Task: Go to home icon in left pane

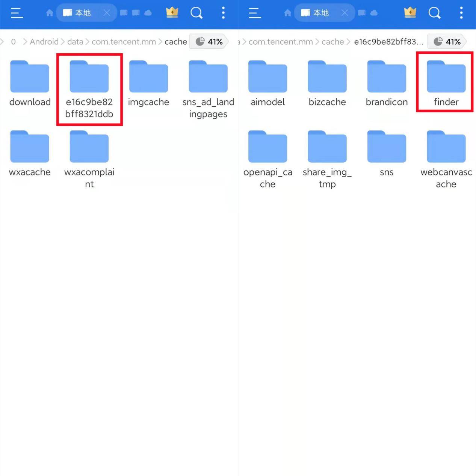Action: point(50,13)
